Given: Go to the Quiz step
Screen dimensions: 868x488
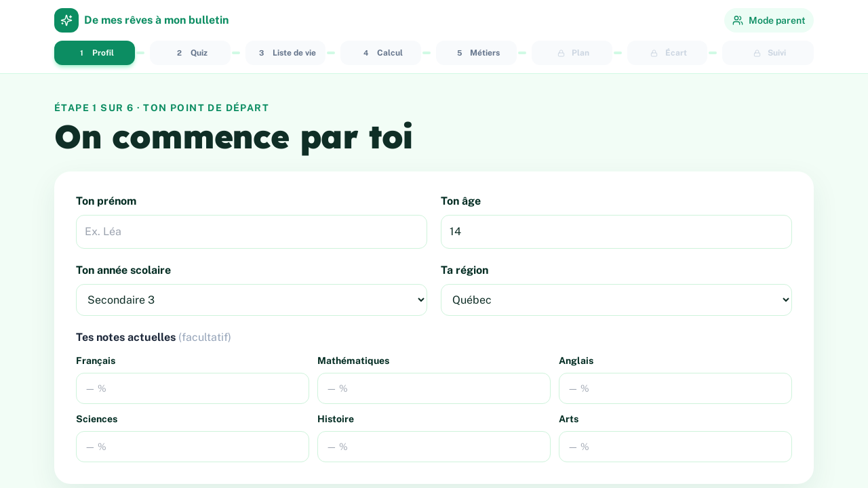Looking at the screenshot, I should tap(190, 53).
